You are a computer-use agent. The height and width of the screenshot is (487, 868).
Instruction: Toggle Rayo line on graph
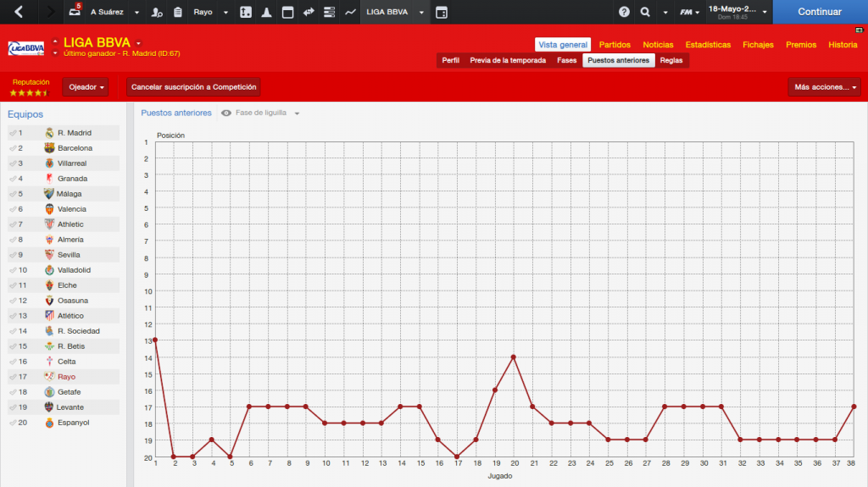[13, 376]
